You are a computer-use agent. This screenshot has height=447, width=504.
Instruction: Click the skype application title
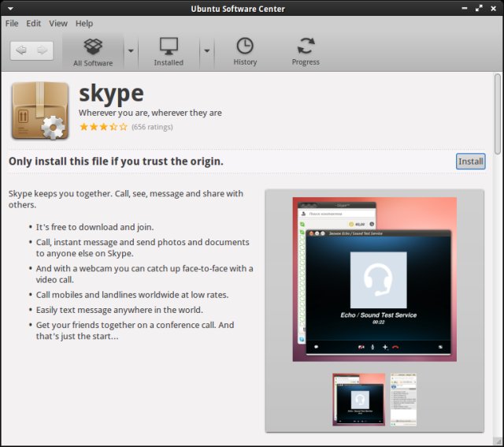(x=111, y=94)
